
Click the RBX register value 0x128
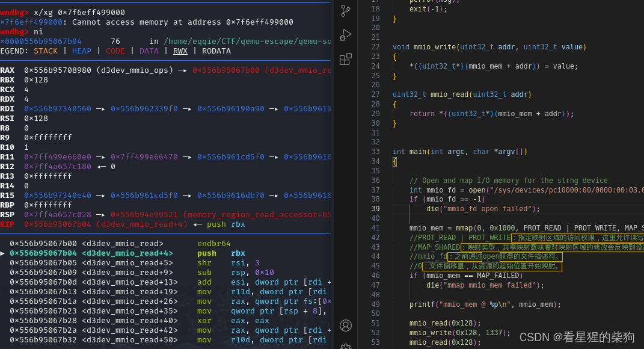click(x=36, y=80)
